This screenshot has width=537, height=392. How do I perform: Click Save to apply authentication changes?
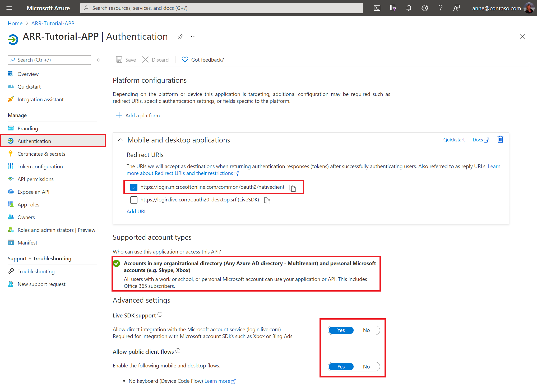click(x=127, y=60)
